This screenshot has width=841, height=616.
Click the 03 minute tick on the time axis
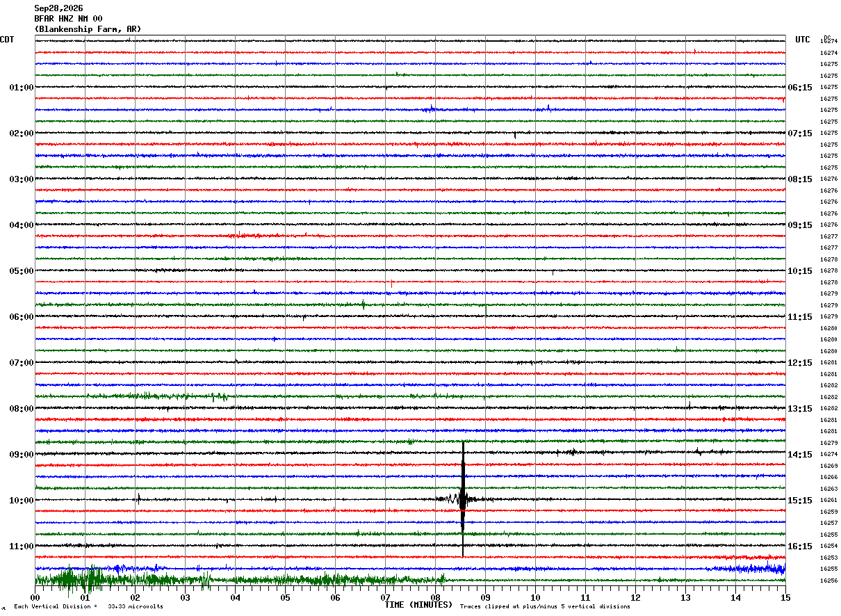click(x=186, y=597)
